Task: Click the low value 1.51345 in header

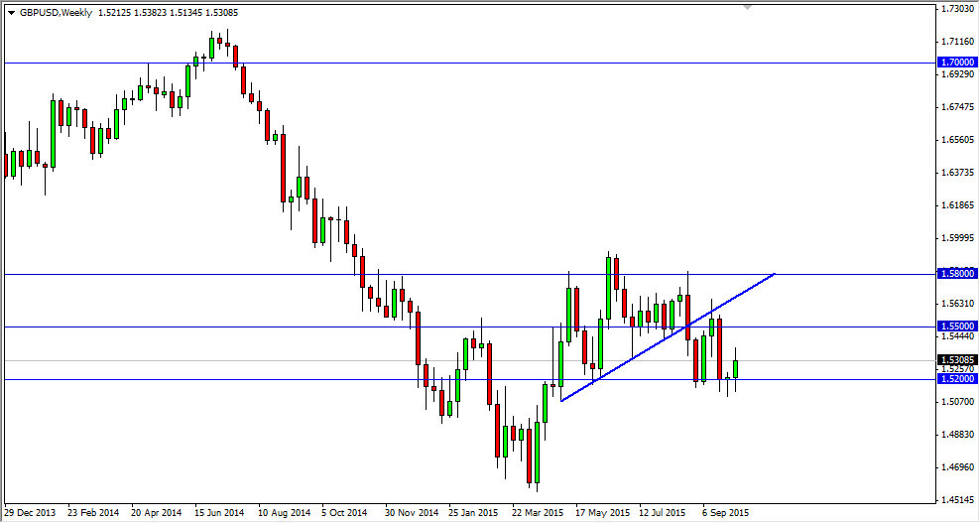Action: (x=184, y=13)
